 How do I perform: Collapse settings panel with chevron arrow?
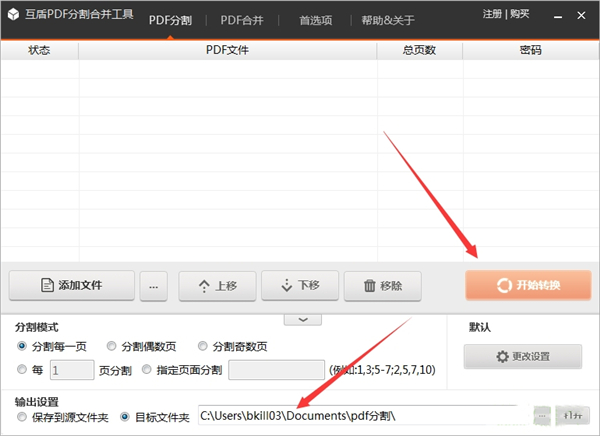pos(303,319)
